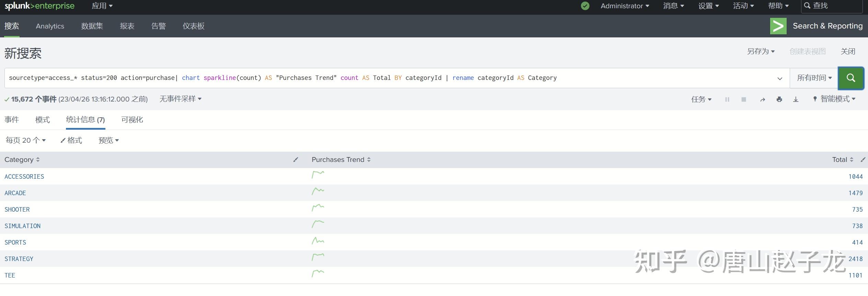Click the ACCESSORIES category link

coord(24,177)
